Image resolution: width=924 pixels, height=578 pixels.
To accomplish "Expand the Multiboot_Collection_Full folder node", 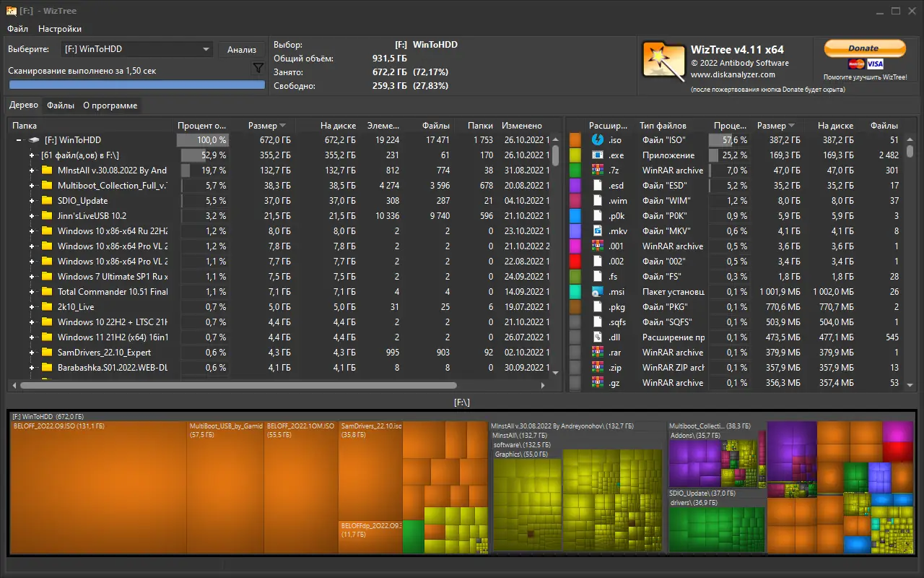I will click(x=32, y=186).
